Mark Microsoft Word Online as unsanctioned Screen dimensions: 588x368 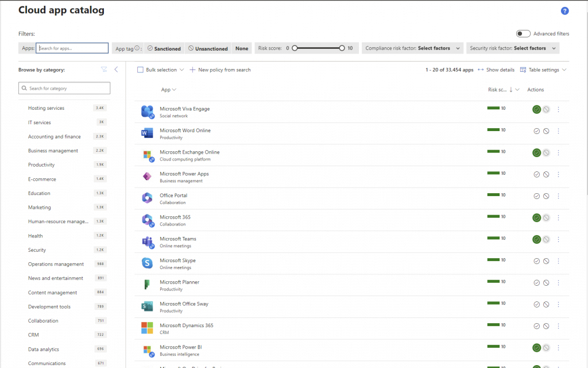547,131
